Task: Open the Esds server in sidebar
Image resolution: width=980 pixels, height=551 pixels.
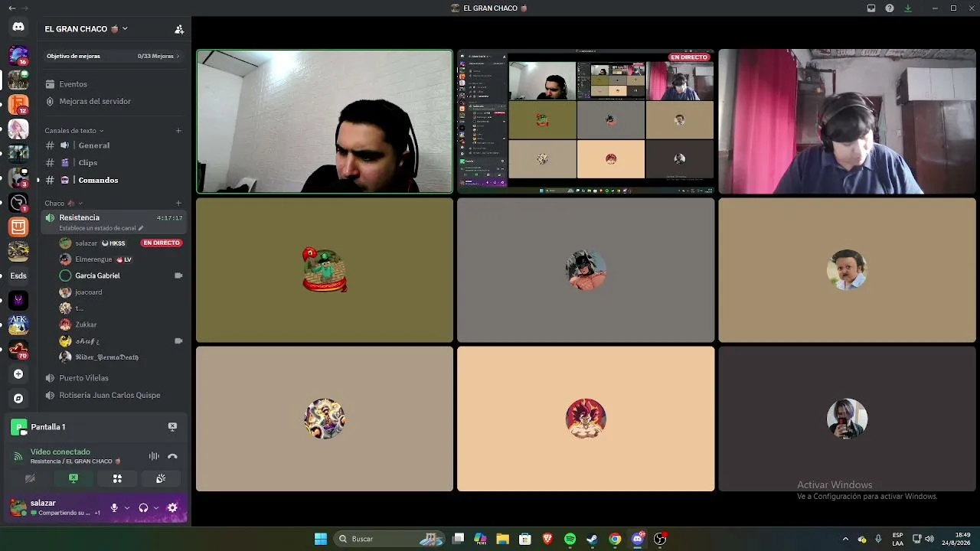Action: [18, 275]
